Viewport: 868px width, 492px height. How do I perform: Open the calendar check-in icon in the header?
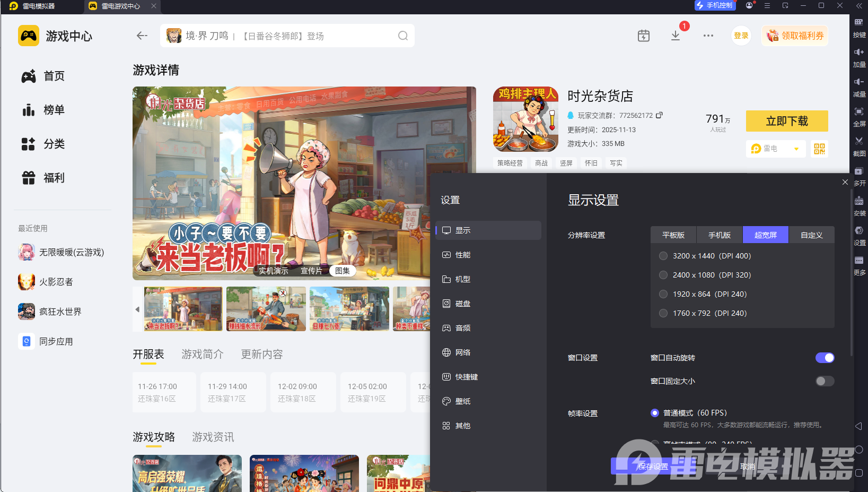tap(644, 36)
